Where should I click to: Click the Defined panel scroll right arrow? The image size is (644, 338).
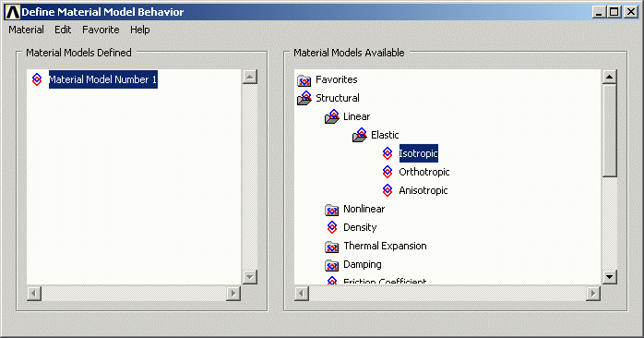pos(233,293)
